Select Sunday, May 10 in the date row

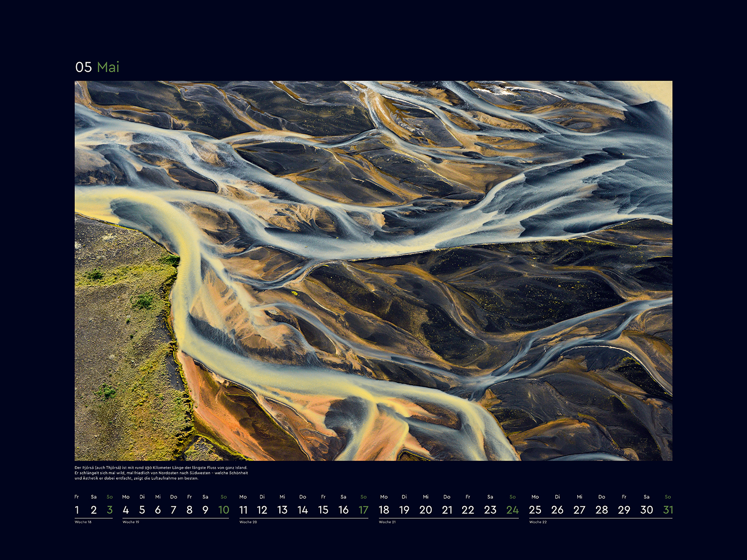[224, 510]
